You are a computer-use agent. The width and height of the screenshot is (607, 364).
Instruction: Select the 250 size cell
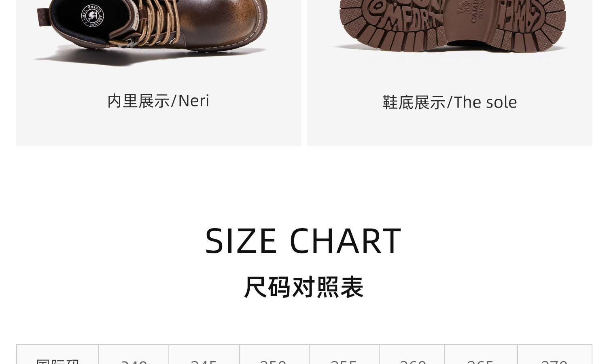click(x=274, y=355)
